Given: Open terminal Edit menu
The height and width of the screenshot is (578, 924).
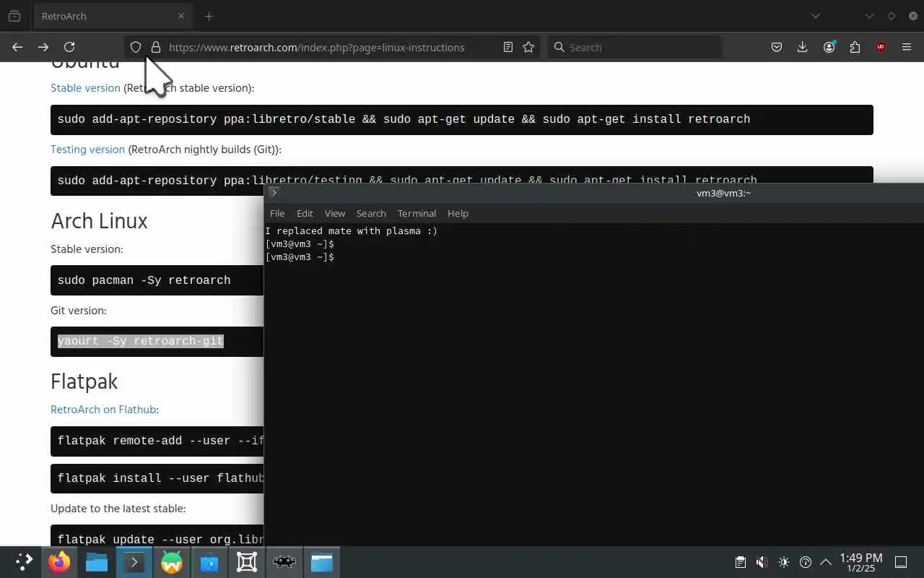Looking at the screenshot, I should [x=305, y=213].
